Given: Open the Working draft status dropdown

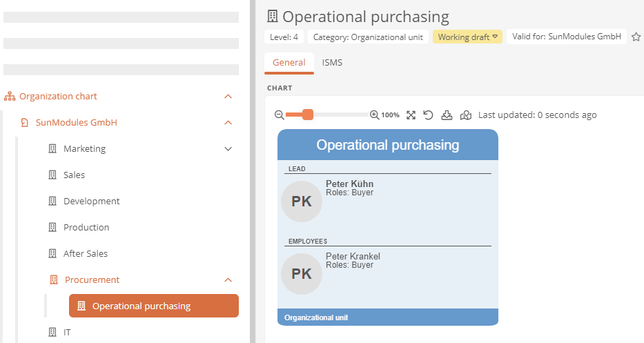Looking at the screenshot, I should click(467, 37).
